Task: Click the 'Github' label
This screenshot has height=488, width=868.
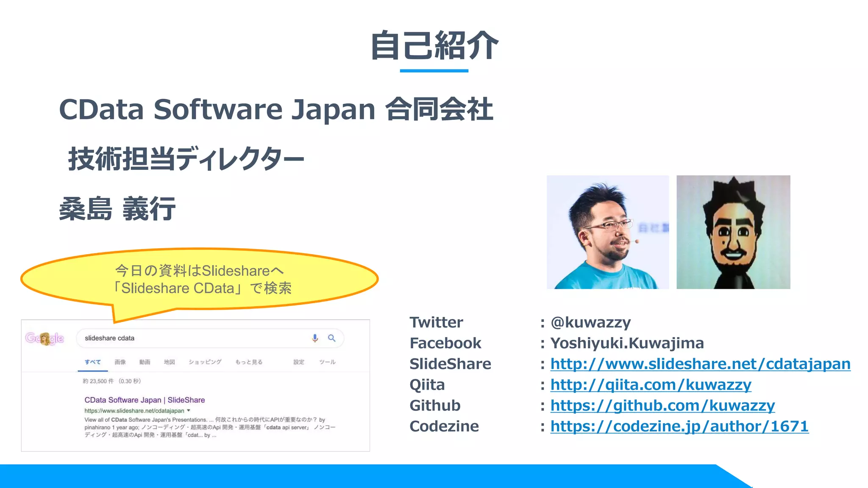Action: (435, 405)
